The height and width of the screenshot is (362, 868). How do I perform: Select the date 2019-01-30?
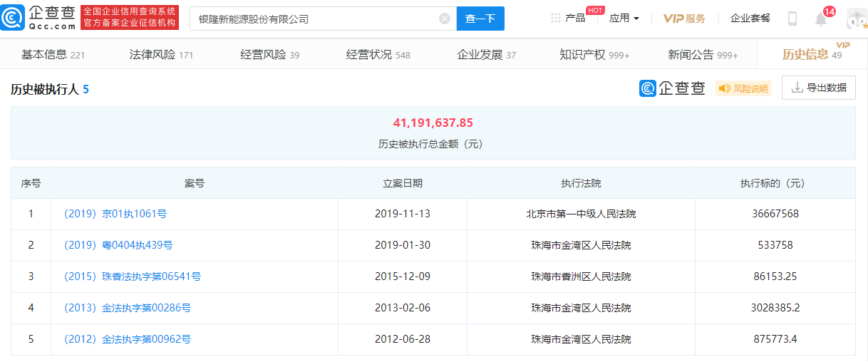[x=403, y=245]
